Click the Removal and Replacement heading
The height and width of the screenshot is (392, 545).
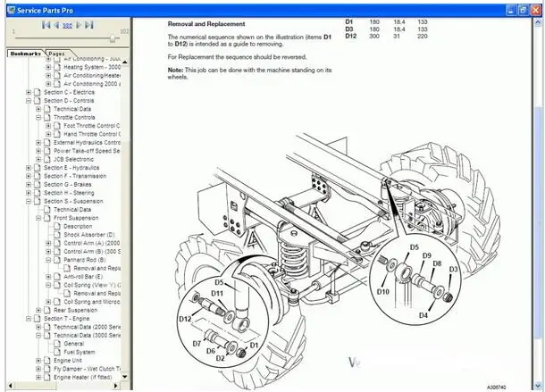(x=206, y=24)
